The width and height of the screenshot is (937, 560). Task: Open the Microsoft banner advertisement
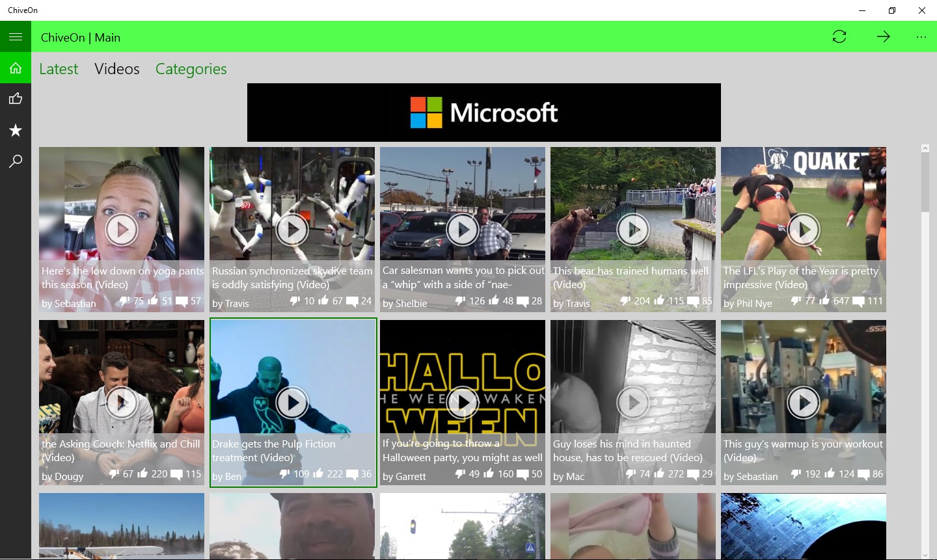tap(484, 113)
